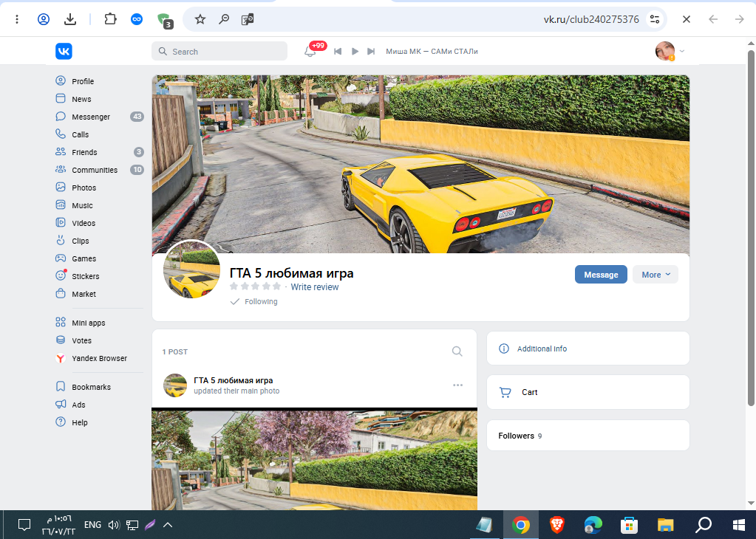
Task: Open the Followers list
Action: pos(588,436)
